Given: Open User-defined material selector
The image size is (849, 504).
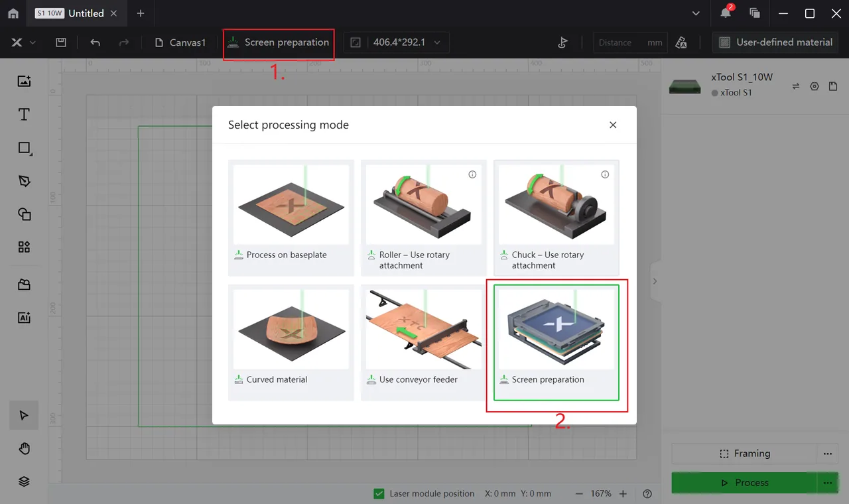Looking at the screenshot, I should coord(775,42).
